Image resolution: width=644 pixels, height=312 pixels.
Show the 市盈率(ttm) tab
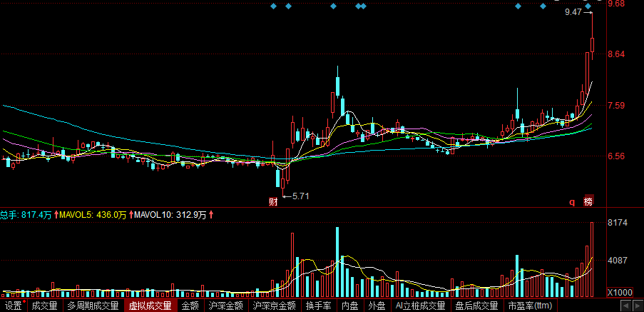pyautogui.click(x=530, y=306)
